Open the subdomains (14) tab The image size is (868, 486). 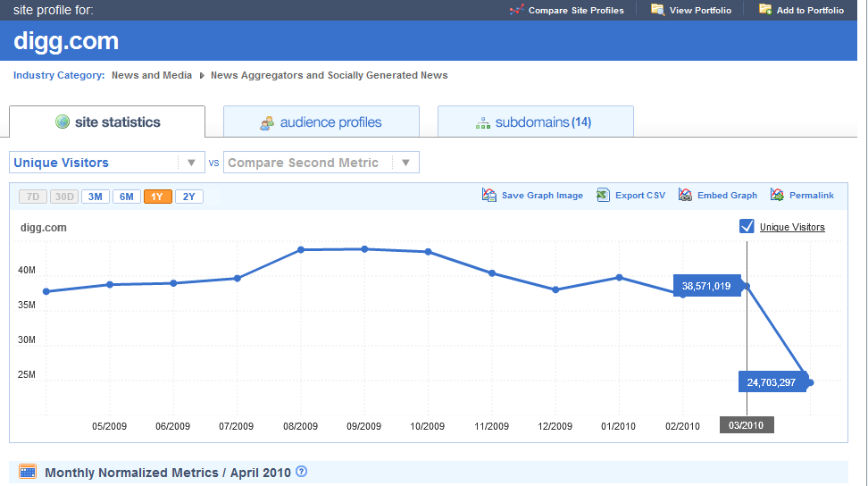tap(535, 121)
